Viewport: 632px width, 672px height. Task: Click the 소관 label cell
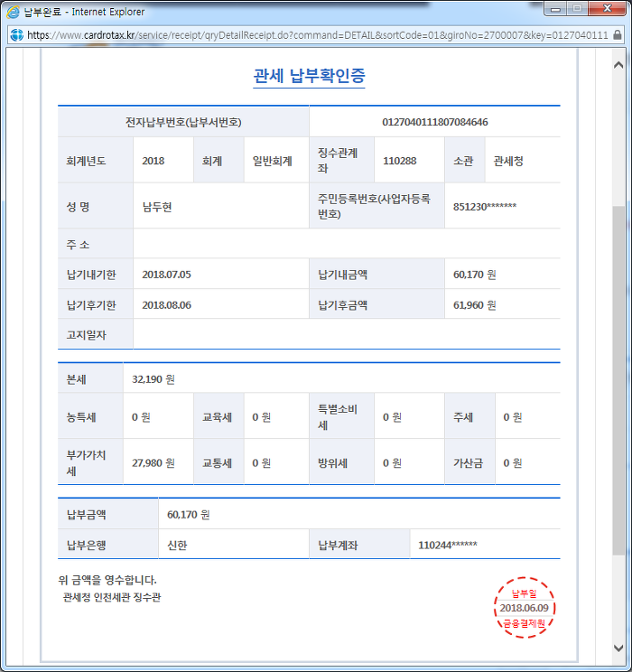[464, 161]
